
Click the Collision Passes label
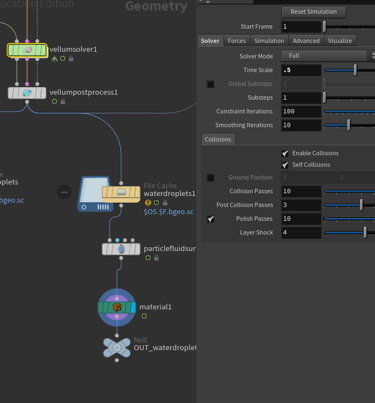[x=251, y=191]
